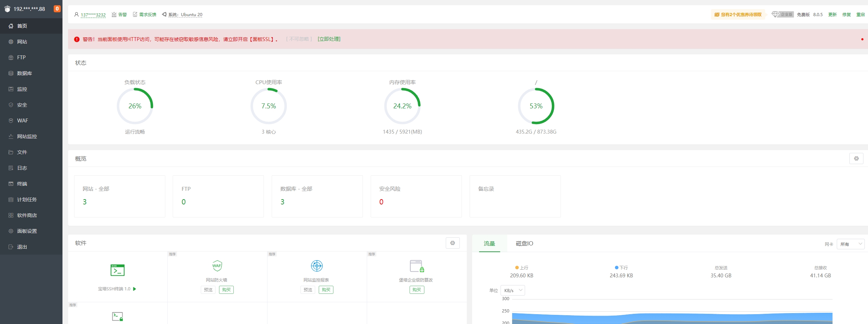Click the WAF shield icon in sidebar
The height and width of the screenshot is (324, 868).
11,121
